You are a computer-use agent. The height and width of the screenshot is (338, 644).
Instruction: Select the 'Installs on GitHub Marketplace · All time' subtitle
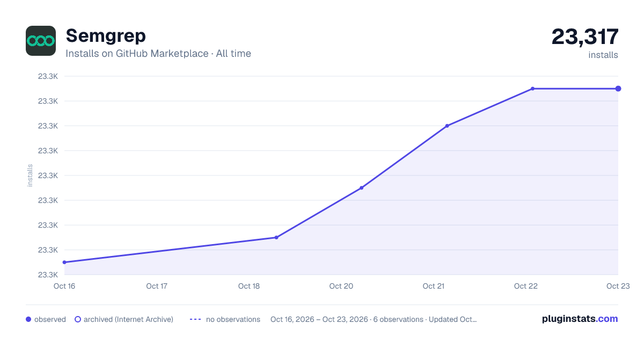(x=158, y=54)
